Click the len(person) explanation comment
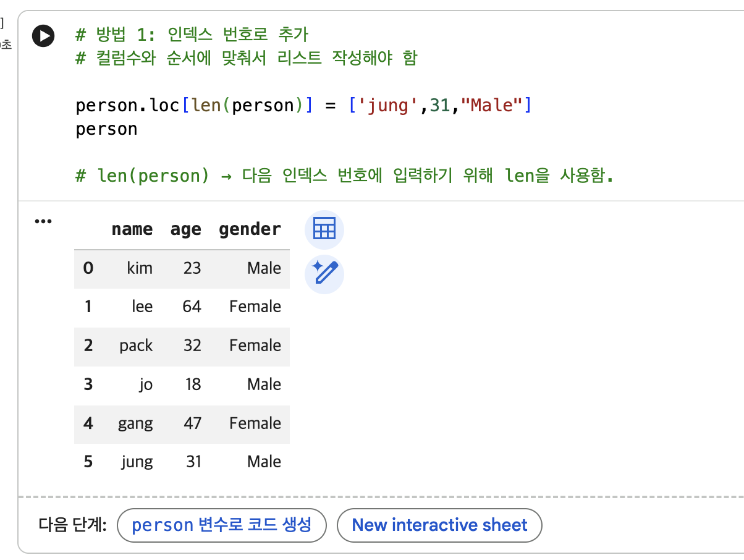Image resolution: width=744 pixels, height=560 pixels. pyautogui.click(x=344, y=176)
